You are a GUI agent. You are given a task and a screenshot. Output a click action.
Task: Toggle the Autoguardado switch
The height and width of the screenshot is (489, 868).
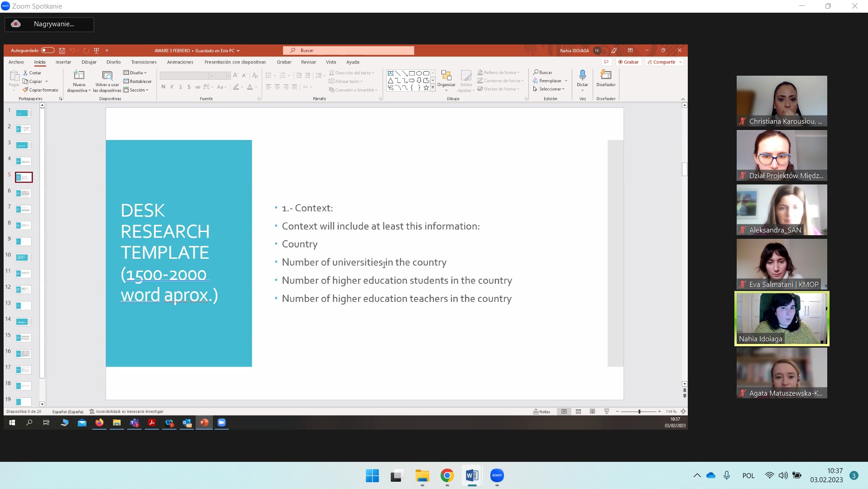click(x=48, y=50)
